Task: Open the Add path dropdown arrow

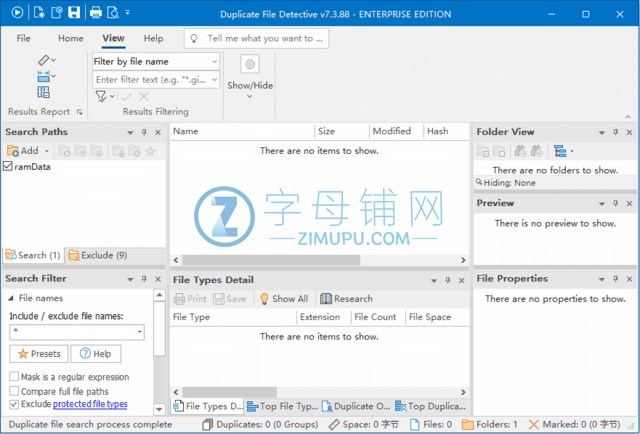Action: click(47, 151)
